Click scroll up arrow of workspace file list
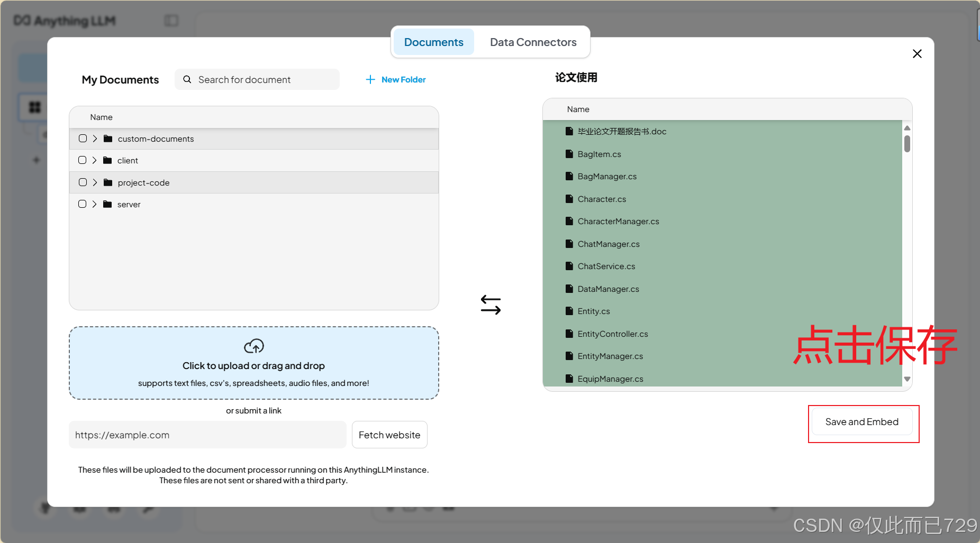The image size is (980, 543). [907, 128]
